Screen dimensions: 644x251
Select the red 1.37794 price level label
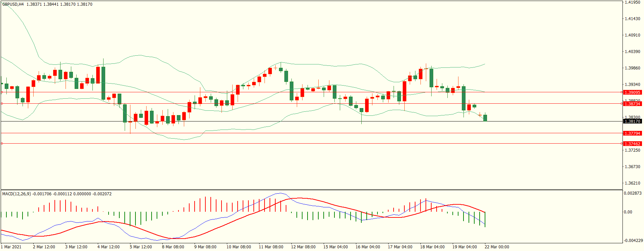pos(632,133)
